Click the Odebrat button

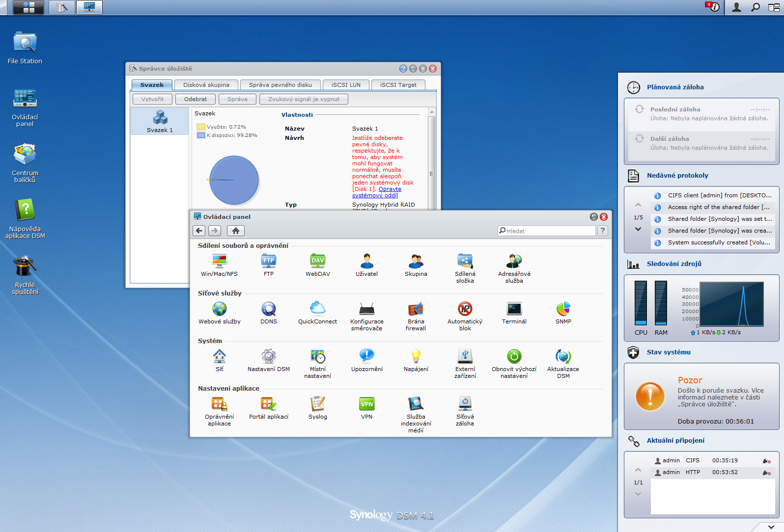click(196, 99)
